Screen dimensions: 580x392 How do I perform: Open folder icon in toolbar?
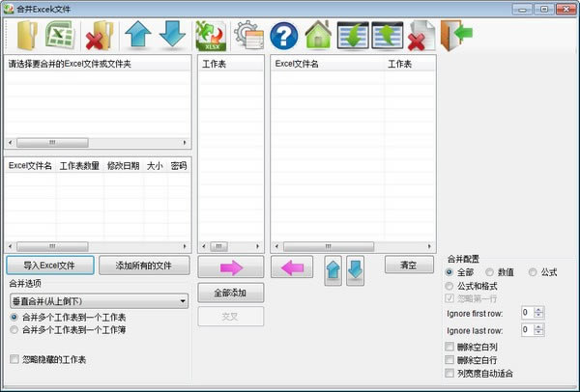click(27, 36)
